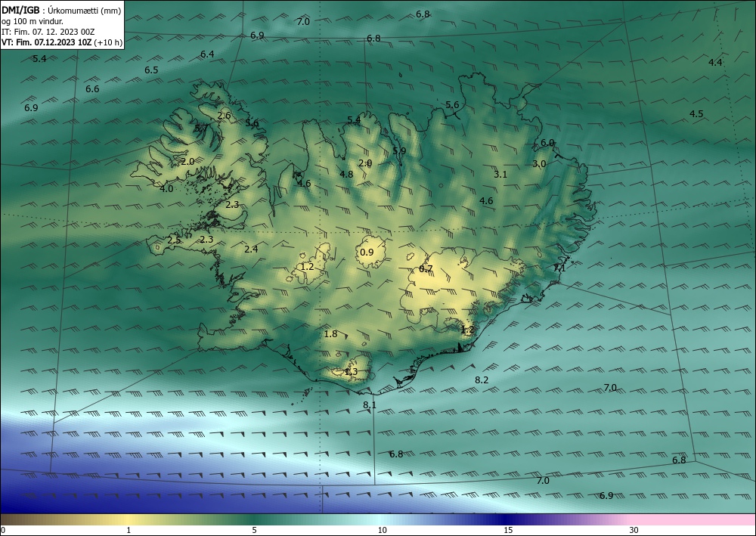Click the yellow part of the color scale
Image resolution: width=756 pixels, height=536 pixels.
point(128,519)
